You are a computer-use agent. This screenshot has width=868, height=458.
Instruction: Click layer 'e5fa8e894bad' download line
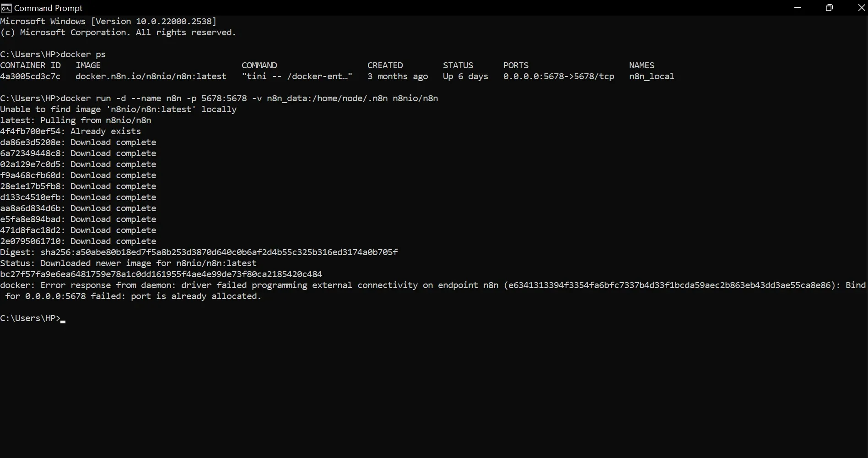(x=78, y=219)
